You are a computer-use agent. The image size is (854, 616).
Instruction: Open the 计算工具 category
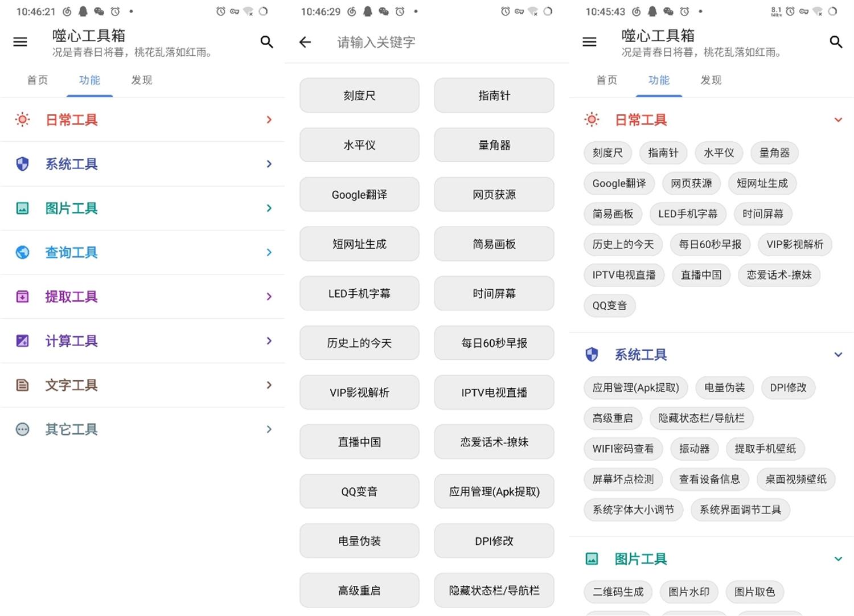point(142,340)
